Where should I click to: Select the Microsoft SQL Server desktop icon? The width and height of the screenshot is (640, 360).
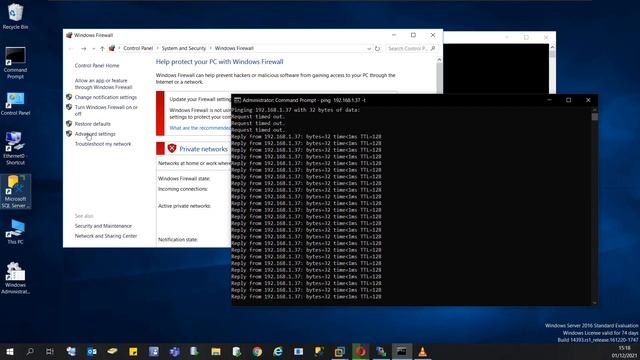16,192
